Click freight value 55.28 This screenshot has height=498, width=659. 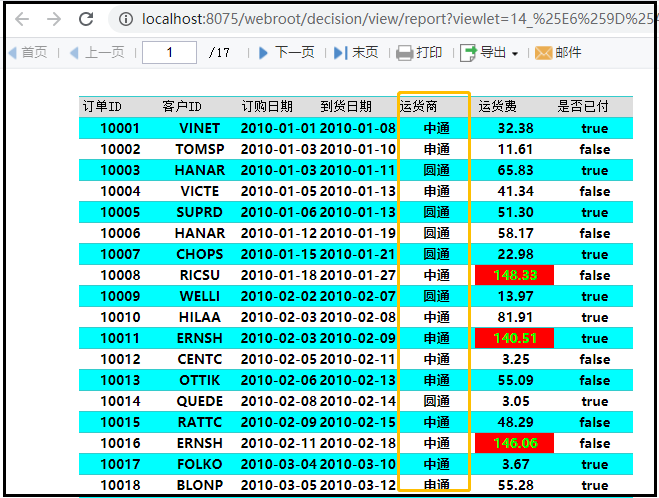[516, 485]
